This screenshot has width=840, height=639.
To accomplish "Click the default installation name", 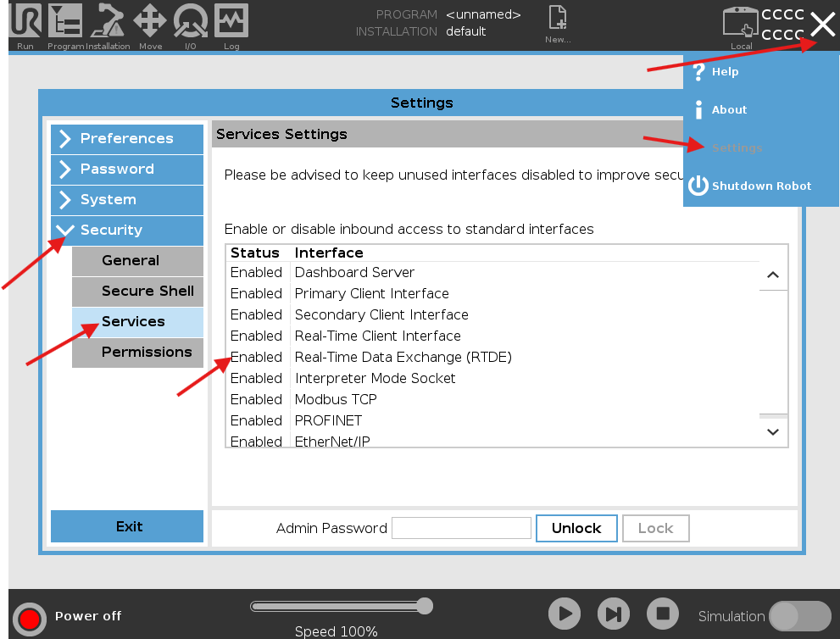I will (x=465, y=31).
